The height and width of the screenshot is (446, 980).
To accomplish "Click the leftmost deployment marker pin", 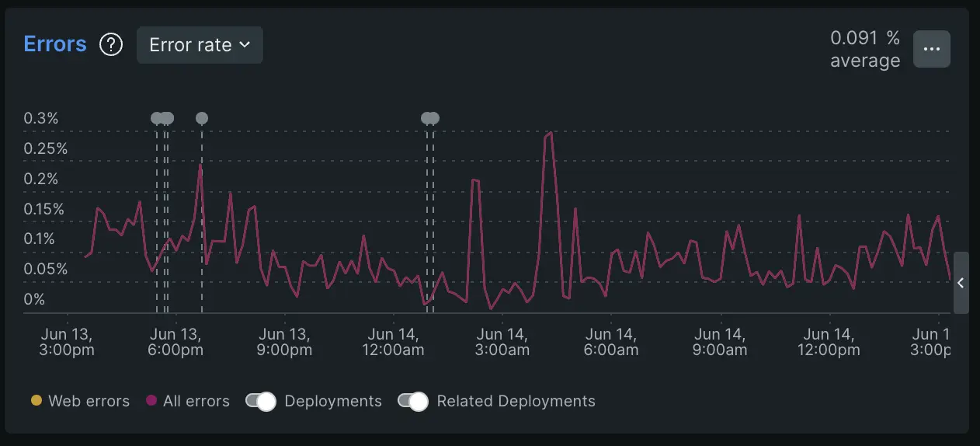I will pyautogui.click(x=157, y=118).
